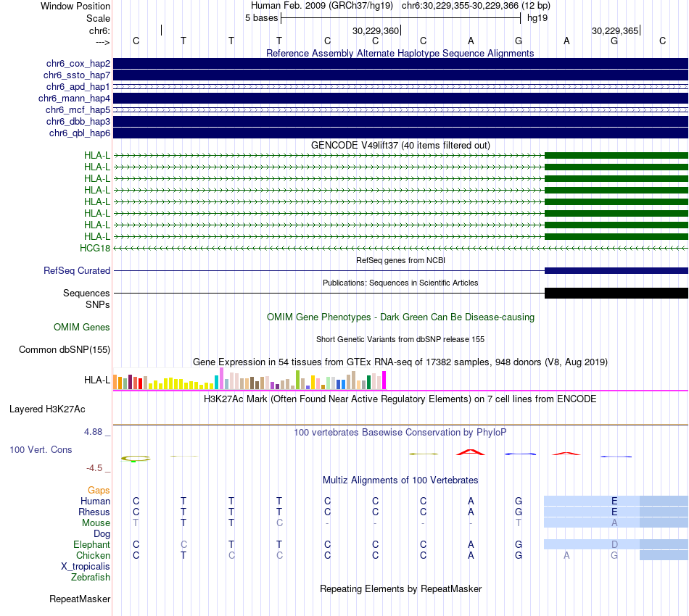Click the Zebrafish species label
The width and height of the screenshot is (689, 616).
[x=91, y=578]
